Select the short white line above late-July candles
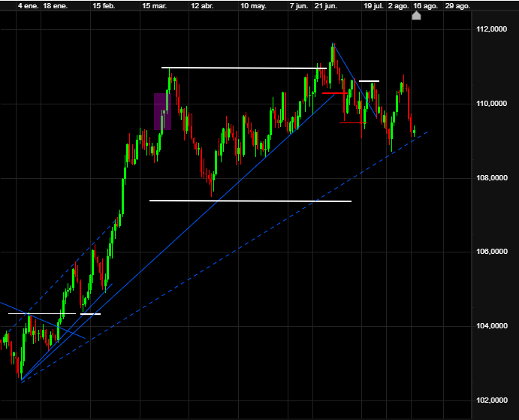 (x=369, y=81)
